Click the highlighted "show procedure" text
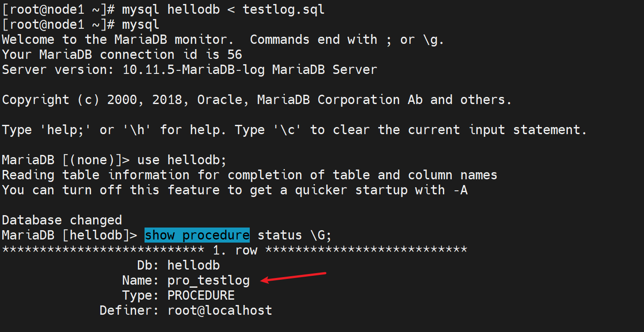Screen dimensions: 644x332 pos(197,235)
